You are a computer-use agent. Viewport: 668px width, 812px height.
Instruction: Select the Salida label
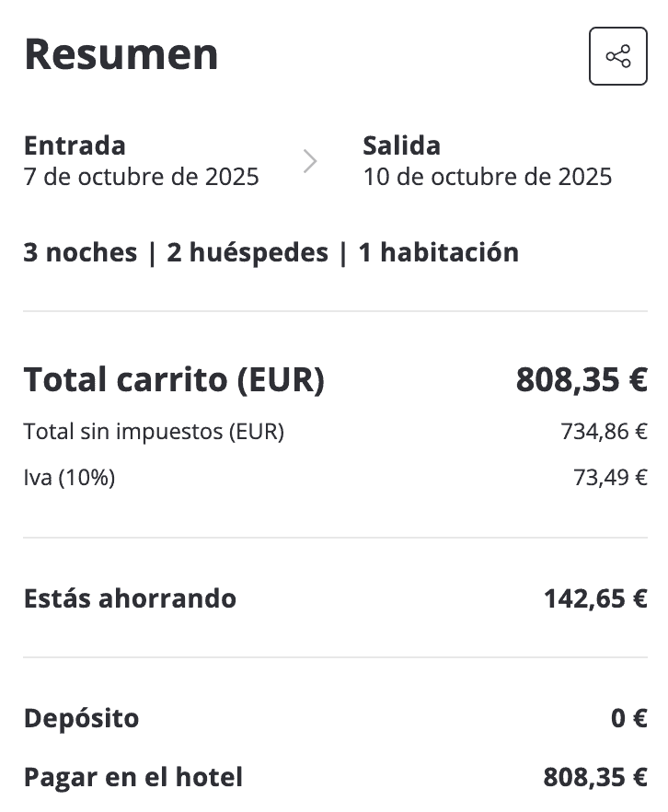[x=401, y=145]
